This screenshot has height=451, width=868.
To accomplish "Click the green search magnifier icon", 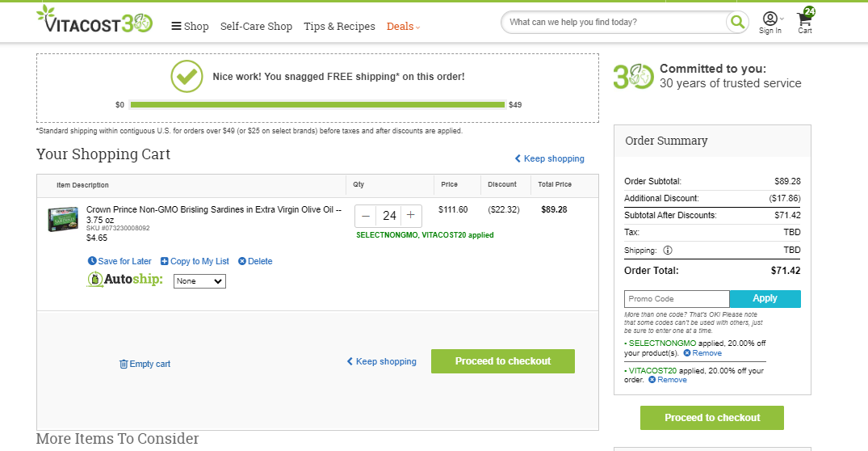I will click(737, 22).
